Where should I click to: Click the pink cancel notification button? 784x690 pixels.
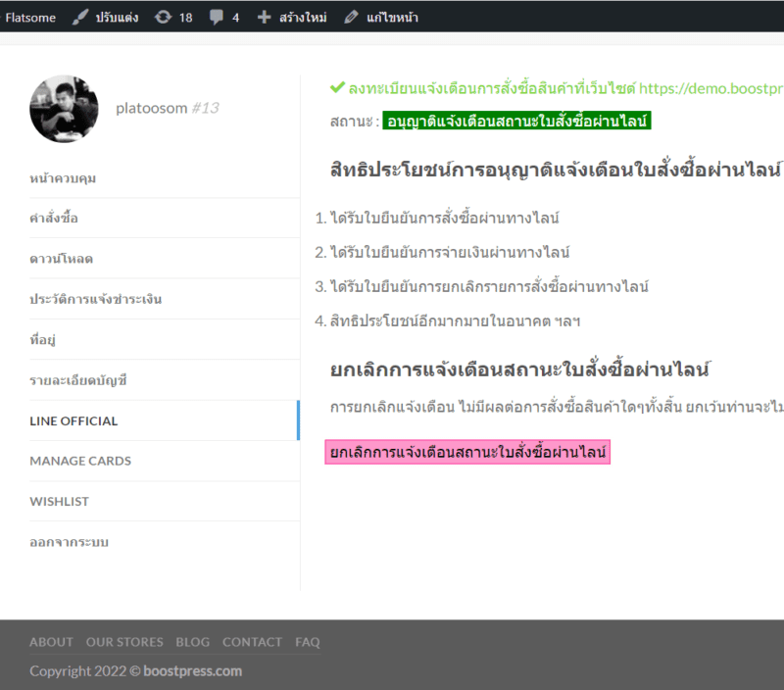pyautogui.click(x=466, y=453)
